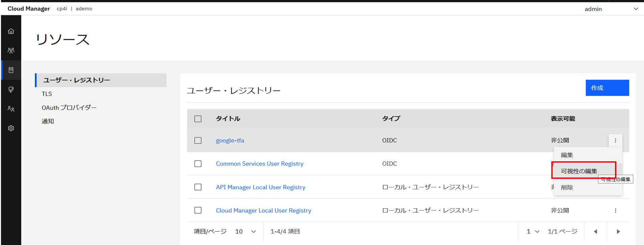The width and height of the screenshot is (644, 245).
Task: Open Cloud Manager Local User Registry link
Action: 264,211
